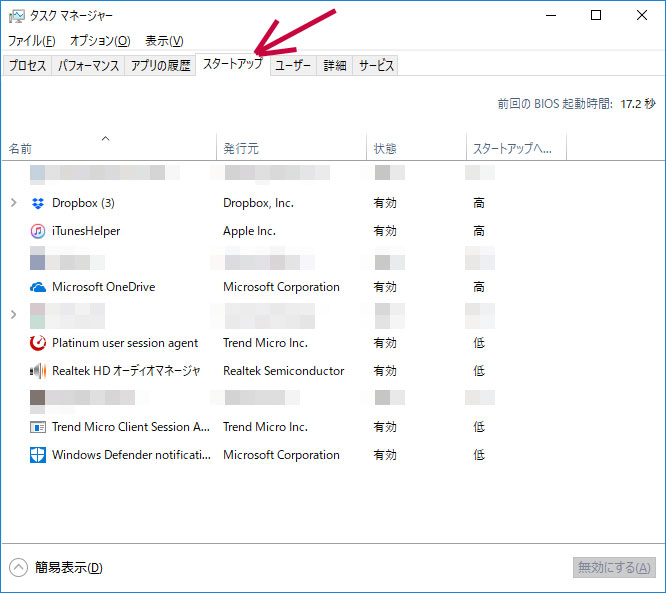Select Platinum user session agent entry

(x=125, y=343)
